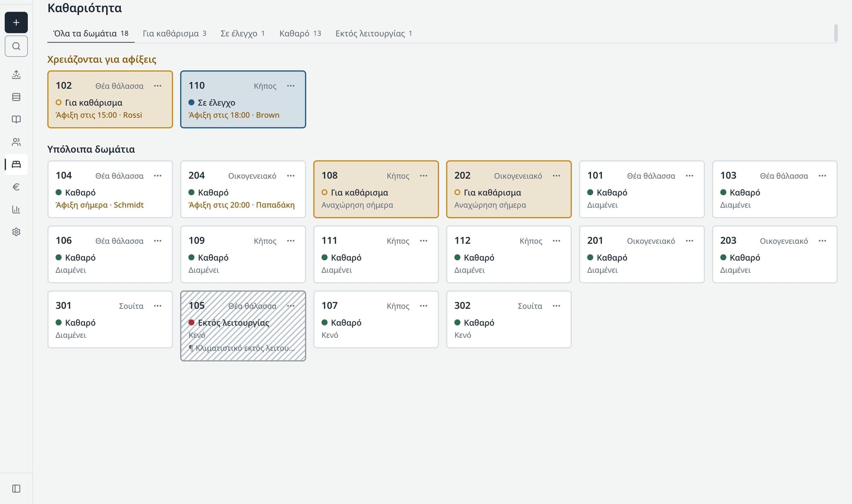Viewport: 852px width, 504px height.
Task: Open the three-dot menu on room 104
Action: pyautogui.click(x=158, y=176)
